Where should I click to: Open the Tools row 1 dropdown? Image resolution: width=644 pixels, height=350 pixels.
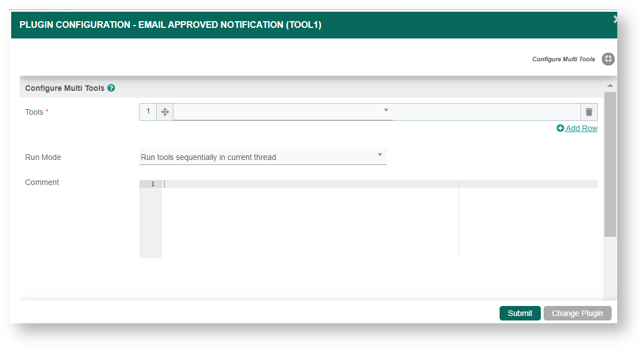click(x=283, y=111)
